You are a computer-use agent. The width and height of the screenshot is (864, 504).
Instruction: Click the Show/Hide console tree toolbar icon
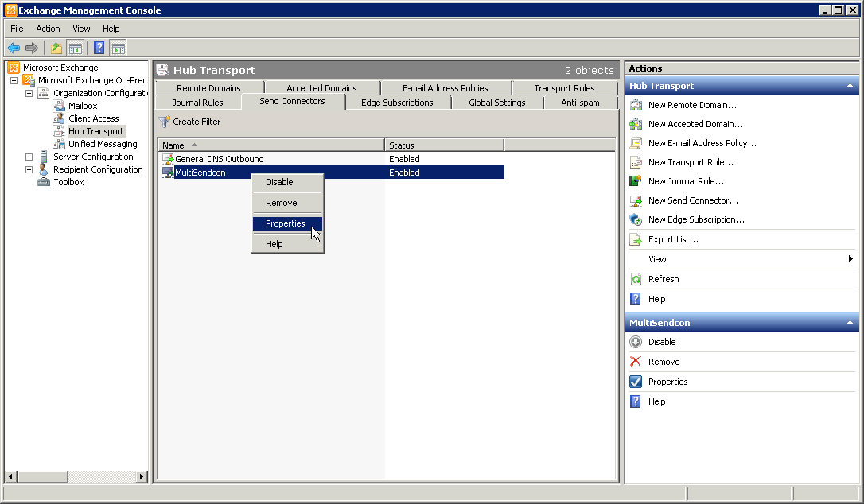pyautogui.click(x=76, y=48)
